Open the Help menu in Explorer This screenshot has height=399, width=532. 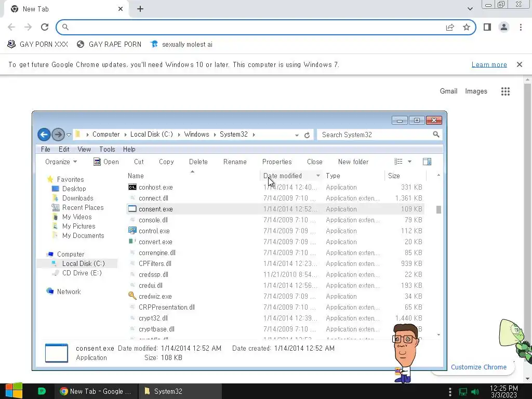pyautogui.click(x=129, y=149)
